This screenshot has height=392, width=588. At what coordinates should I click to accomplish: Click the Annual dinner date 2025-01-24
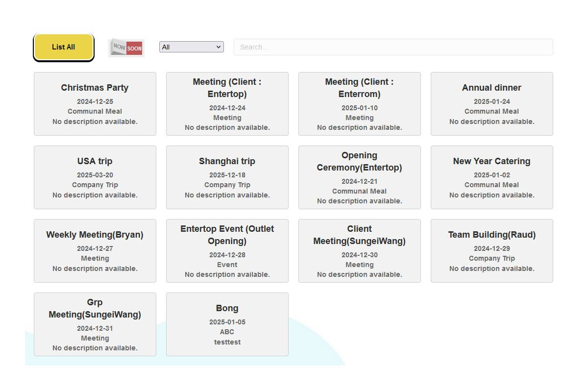491,101
